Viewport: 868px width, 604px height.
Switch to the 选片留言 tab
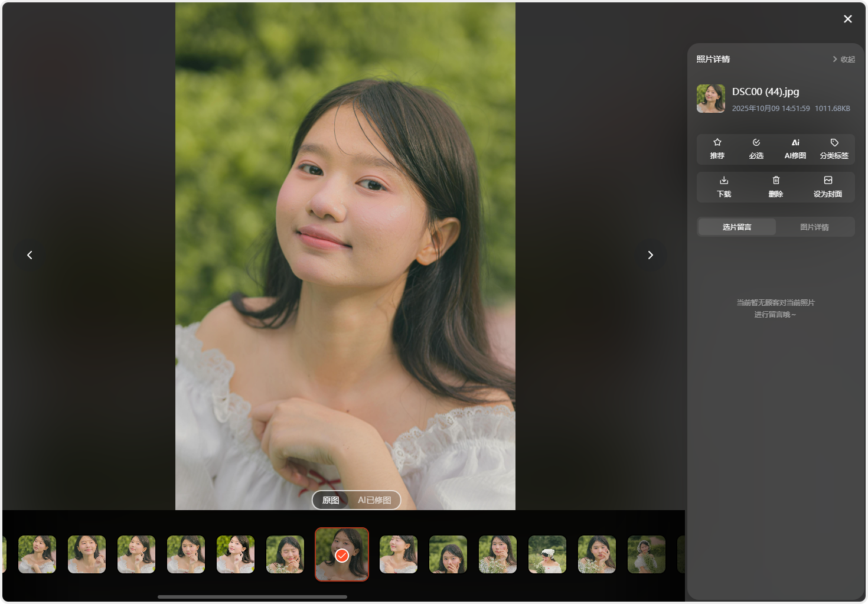(737, 227)
